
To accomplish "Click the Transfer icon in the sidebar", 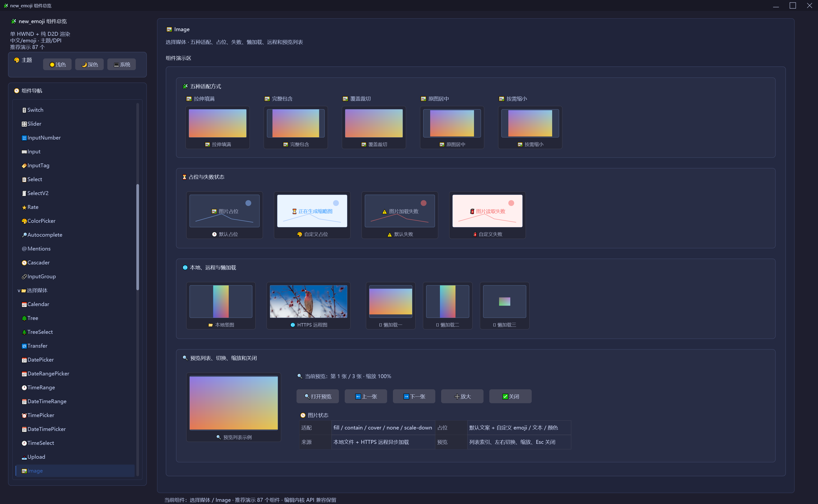I will (24, 346).
